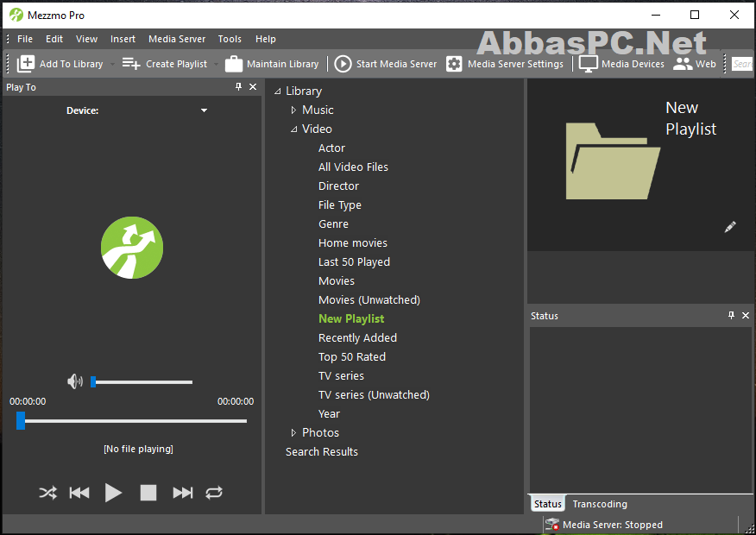Image resolution: width=756 pixels, height=535 pixels.
Task: Click the volume slider handle
Action: tap(93, 381)
